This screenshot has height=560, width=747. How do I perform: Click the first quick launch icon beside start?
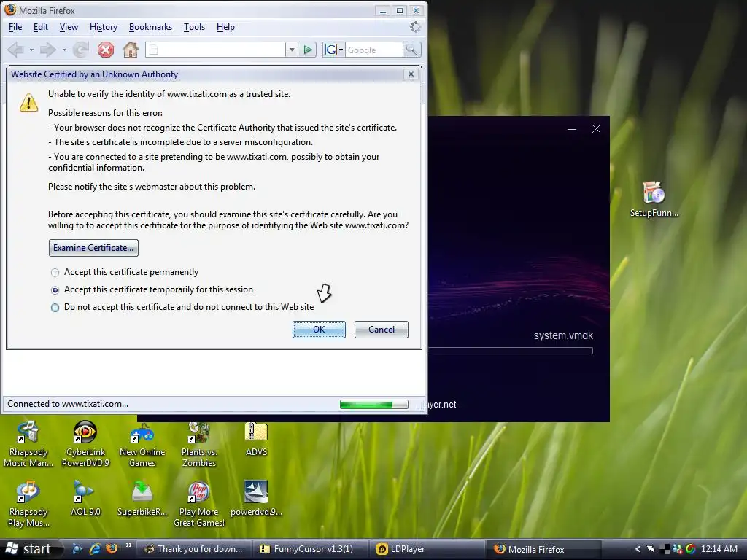[x=77, y=548]
